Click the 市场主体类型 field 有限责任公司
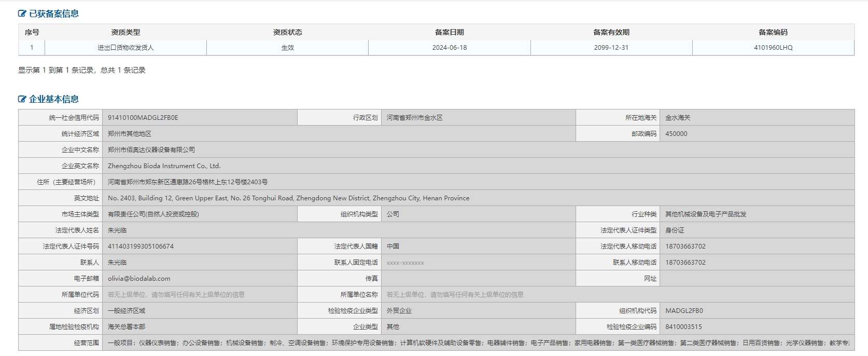868x356 pixels. [x=200, y=214]
